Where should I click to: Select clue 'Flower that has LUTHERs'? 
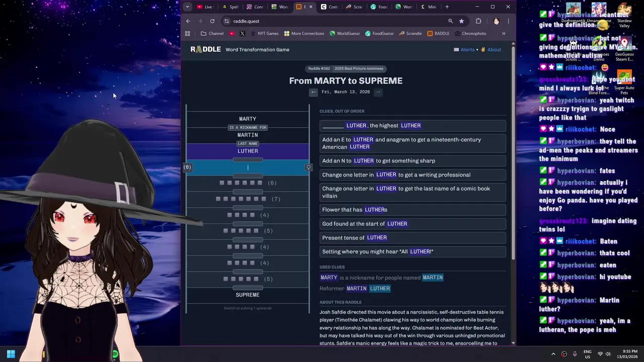(x=413, y=210)
